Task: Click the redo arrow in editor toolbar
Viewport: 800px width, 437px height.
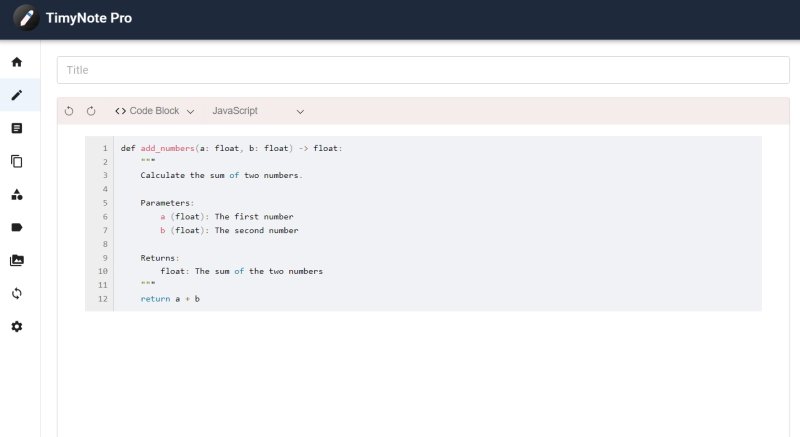Action: coord(91,111)
